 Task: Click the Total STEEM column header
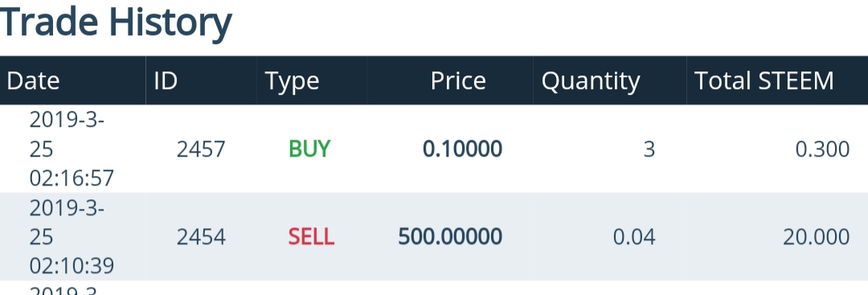764,81
